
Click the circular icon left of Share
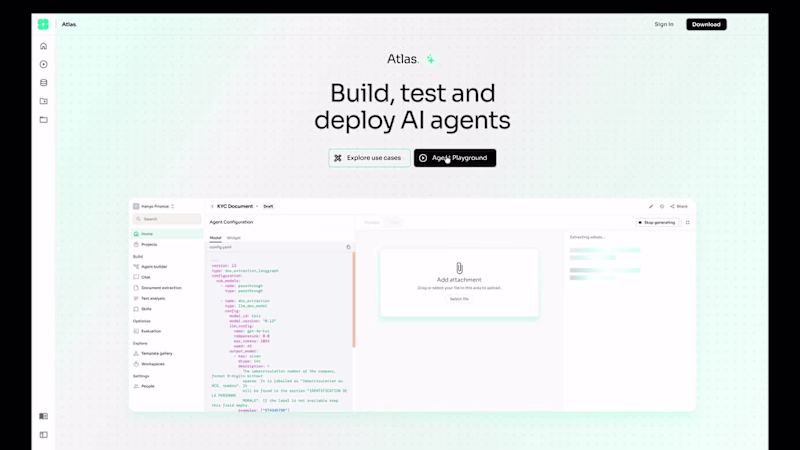point(662,207)
